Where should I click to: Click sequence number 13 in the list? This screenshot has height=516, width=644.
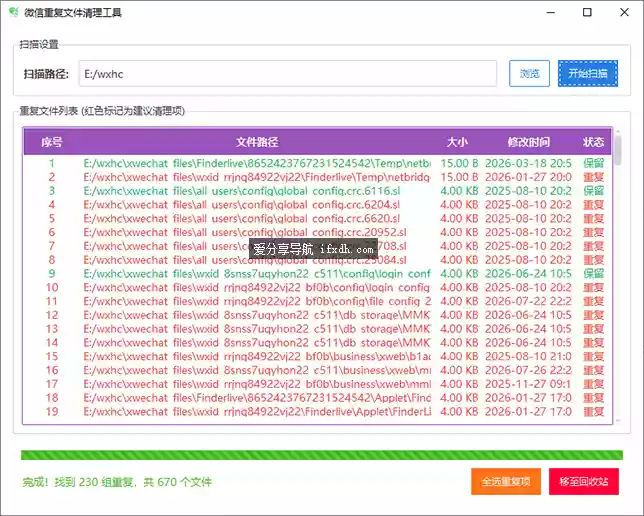pos(52,329)
